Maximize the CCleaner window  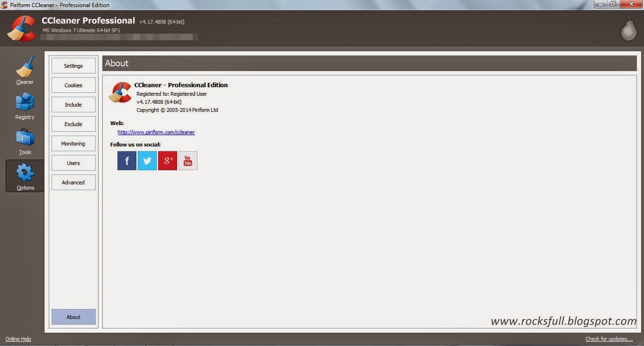click(613, 4)
